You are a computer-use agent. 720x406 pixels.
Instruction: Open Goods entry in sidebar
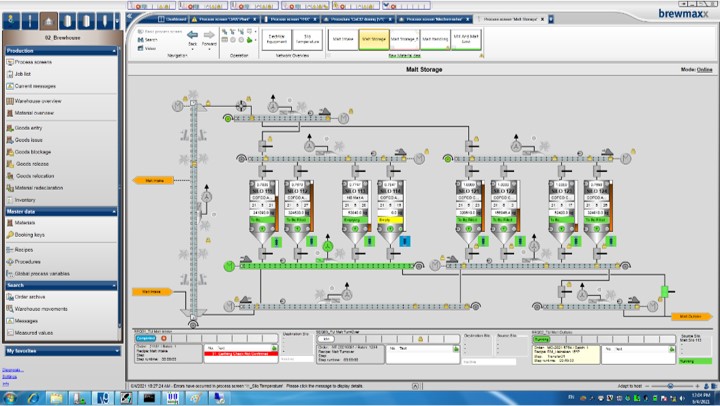29,127
